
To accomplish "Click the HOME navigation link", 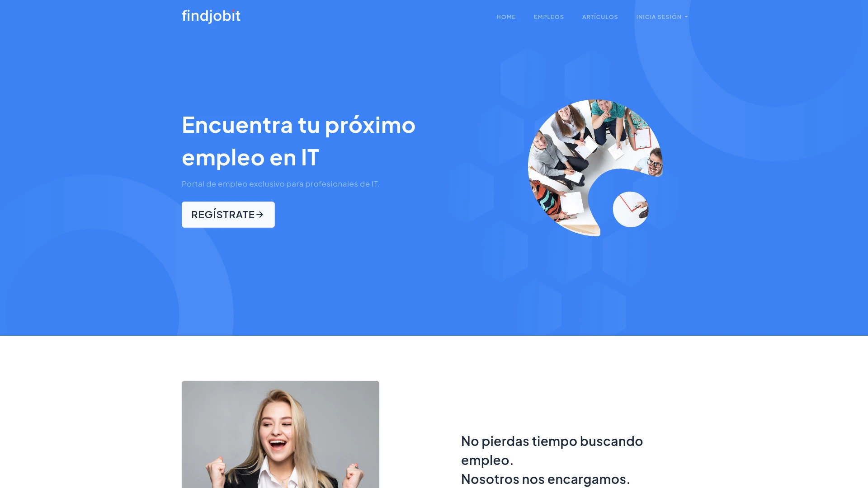I will 505,17.
